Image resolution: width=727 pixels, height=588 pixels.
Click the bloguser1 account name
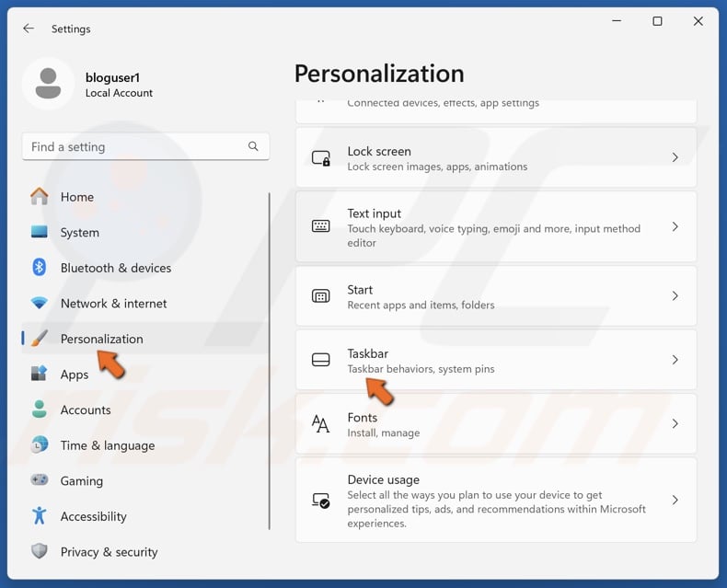[x=112, y=77]
